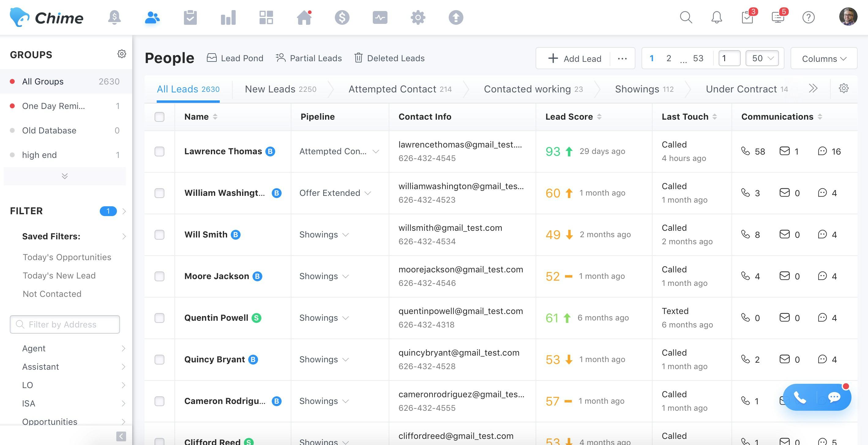The width and height of the screenshot is (868, 445).
Task: Open Moore Jackson's Showings pipeline dropdown
Action: 324,276
